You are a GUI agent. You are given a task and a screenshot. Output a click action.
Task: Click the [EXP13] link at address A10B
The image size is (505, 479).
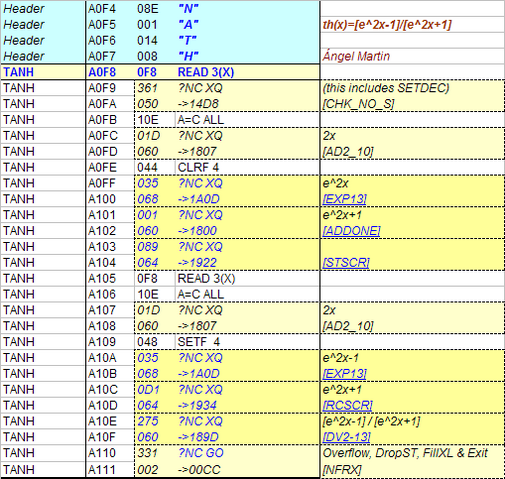tap(344, 374)
